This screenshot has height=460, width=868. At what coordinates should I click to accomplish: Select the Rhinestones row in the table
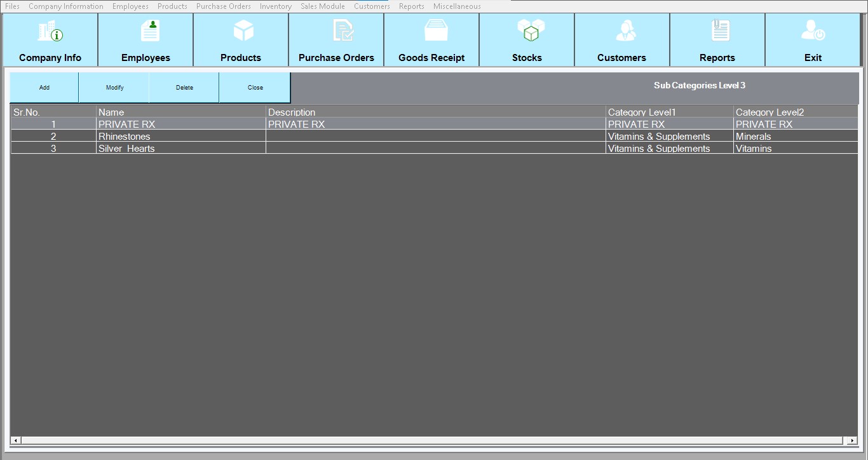[125, 137]
